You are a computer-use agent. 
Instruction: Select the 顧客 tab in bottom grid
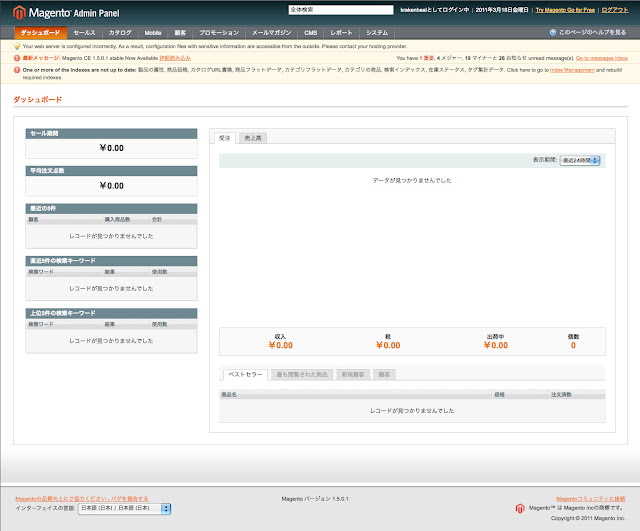[384, 374]
